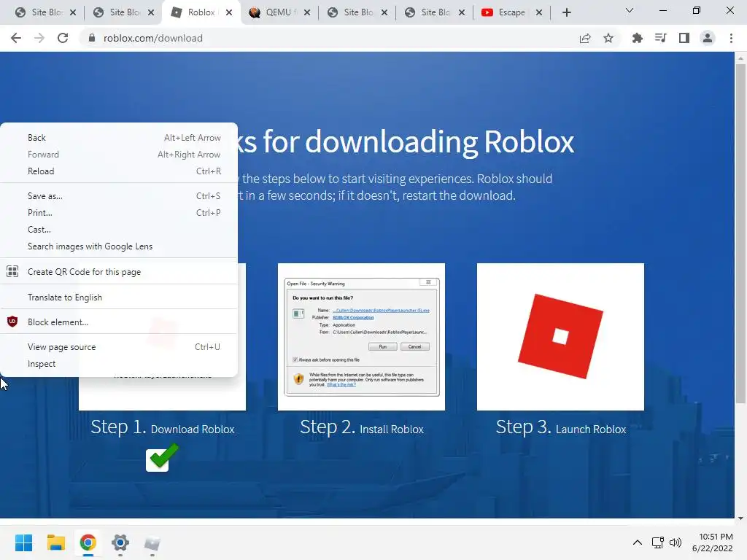Choose Create QR Code for this page
This screenshot has height=560, width=747.
click(x=119, y=272)
